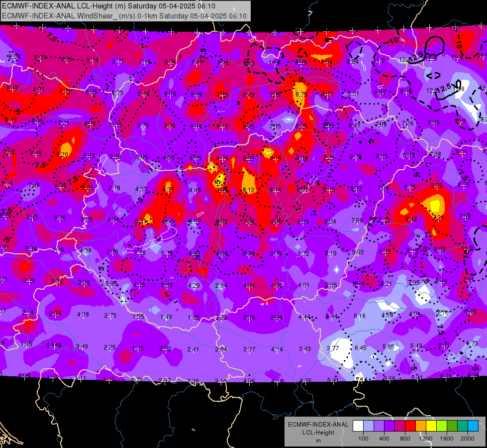Click the wind shear value 9.49
This screenshot has height=448, width=487.
click(x=248, y=95)
